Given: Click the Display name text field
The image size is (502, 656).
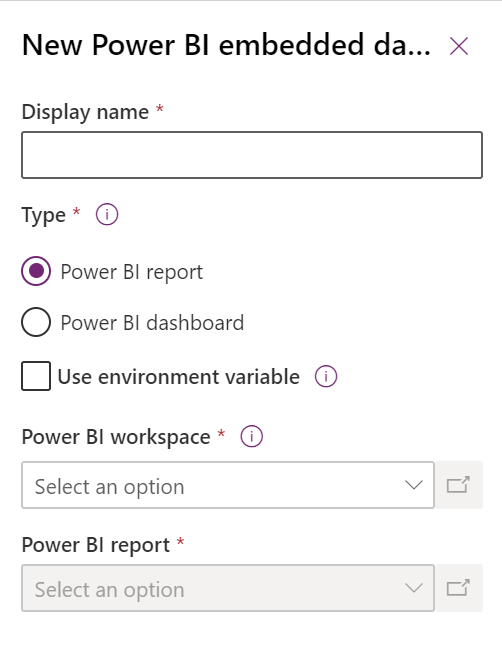Looking at the screenshot, I should (252, 155).
